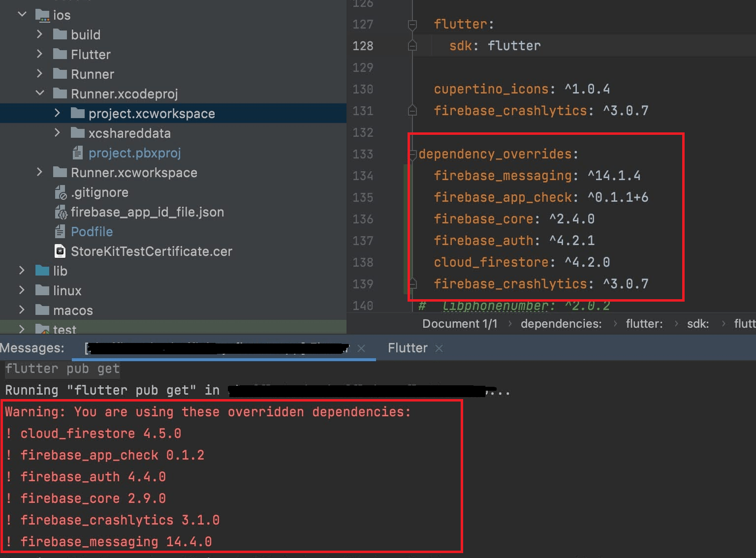The width and height of the screenshot is (756, 558).
Task: Click 'firebase_auth: ^4.2.1' code line
Action: [x=514, y=241]
